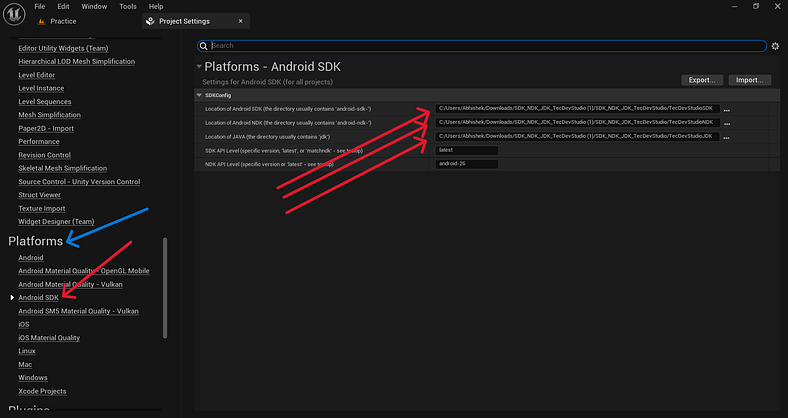Screen dimensions: 788x418
Task: Browse for the Android SDK location
Action: click(x=726, y=109)
